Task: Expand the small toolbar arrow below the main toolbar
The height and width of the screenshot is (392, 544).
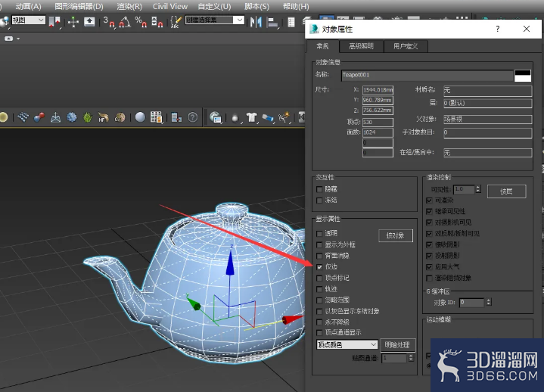Action: 18,39
